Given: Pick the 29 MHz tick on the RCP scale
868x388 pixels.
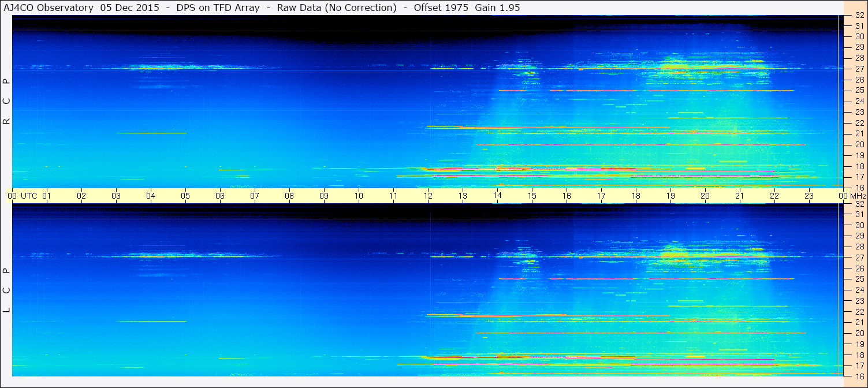Looking at the screenshot, I should pyautogui.click(x=859, y=47).
